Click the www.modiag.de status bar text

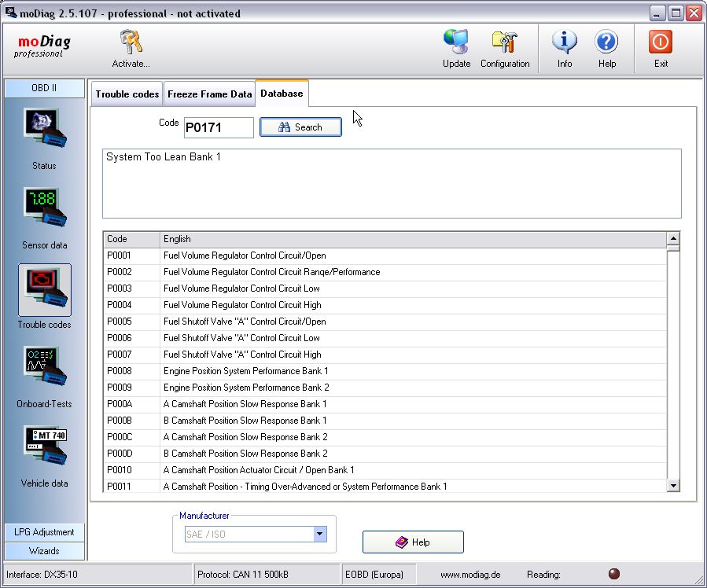coord(470,575)
